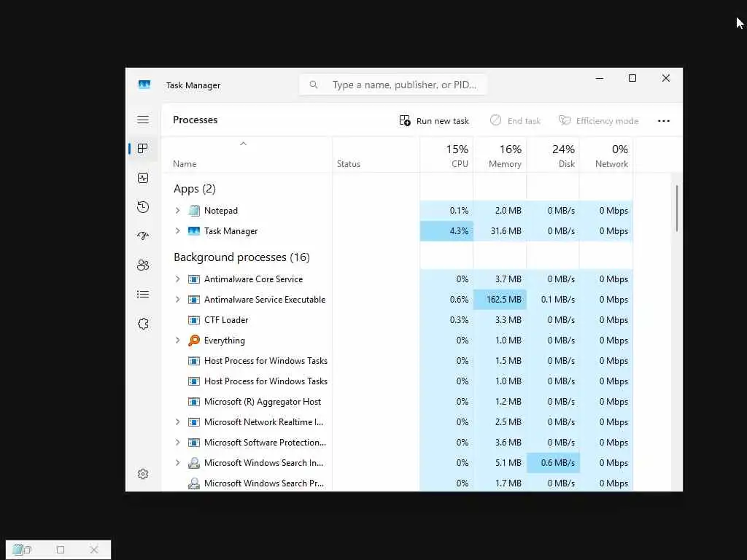Open the more options ellipsis menu

pos(664,121)
